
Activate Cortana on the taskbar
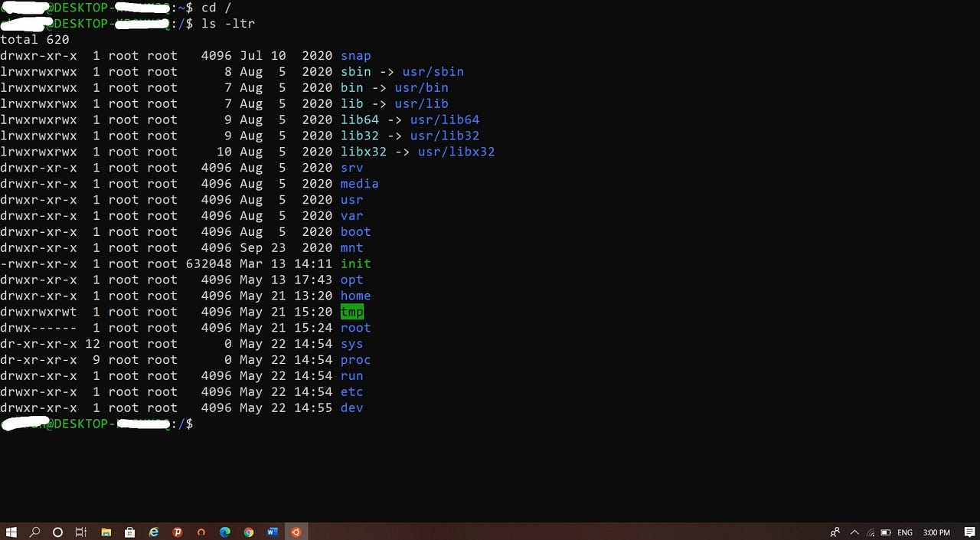57,532
